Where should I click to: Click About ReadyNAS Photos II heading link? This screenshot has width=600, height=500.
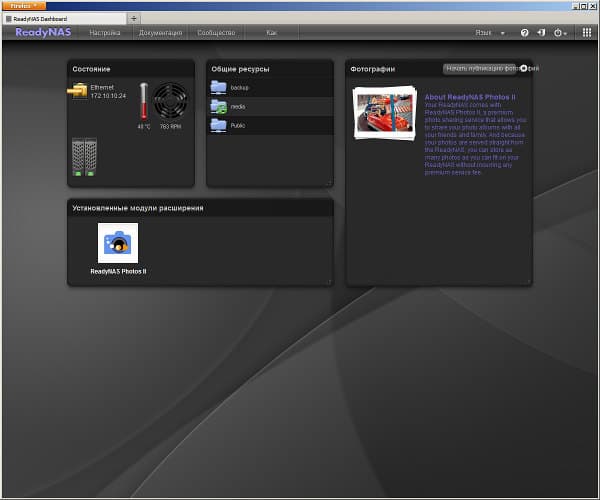pos(470,97)
